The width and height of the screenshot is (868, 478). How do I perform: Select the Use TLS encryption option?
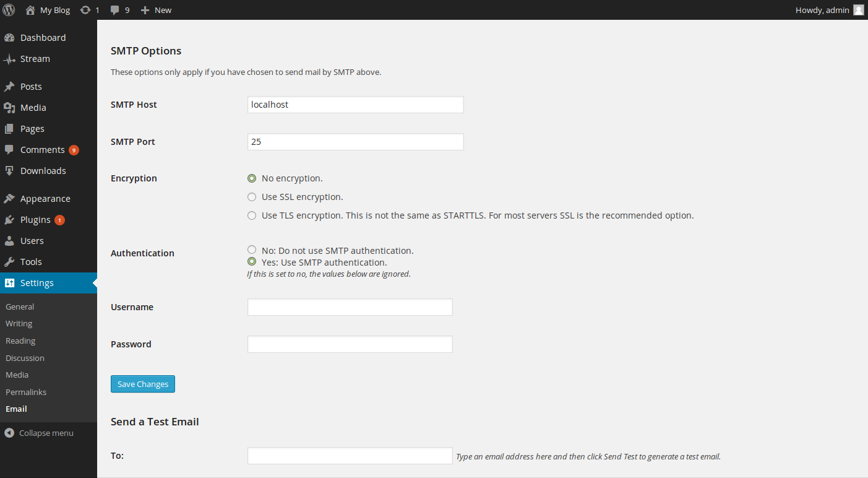252,215
